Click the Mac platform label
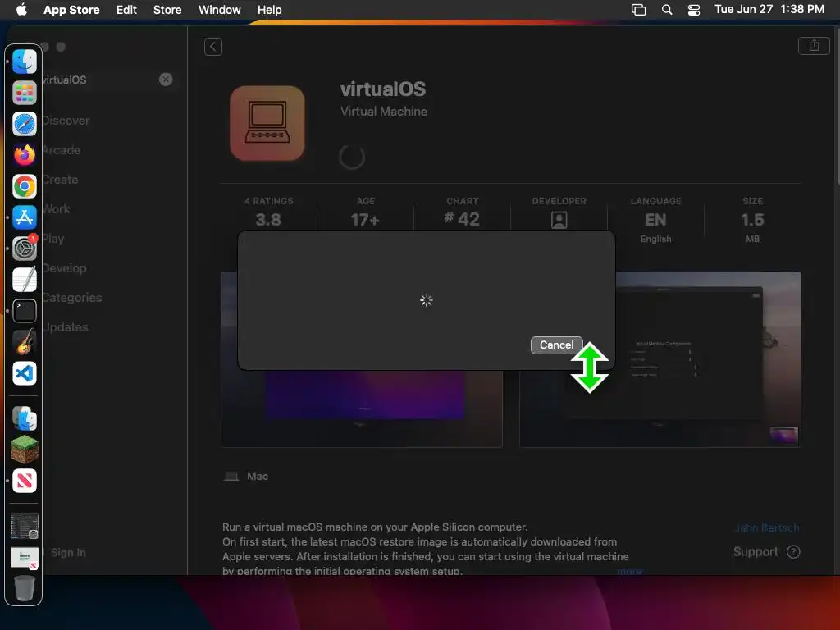 pyautogui.click(x=257, y=477)
